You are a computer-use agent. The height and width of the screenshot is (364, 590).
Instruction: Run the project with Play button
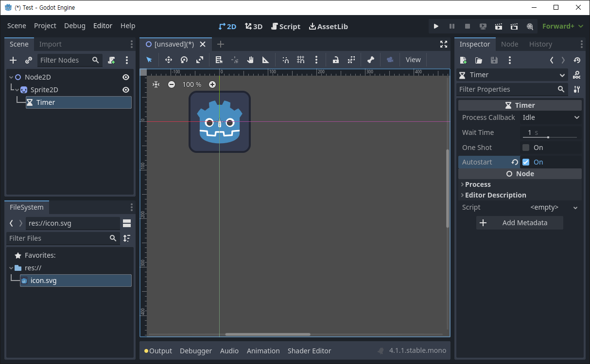tap(436, 26)
